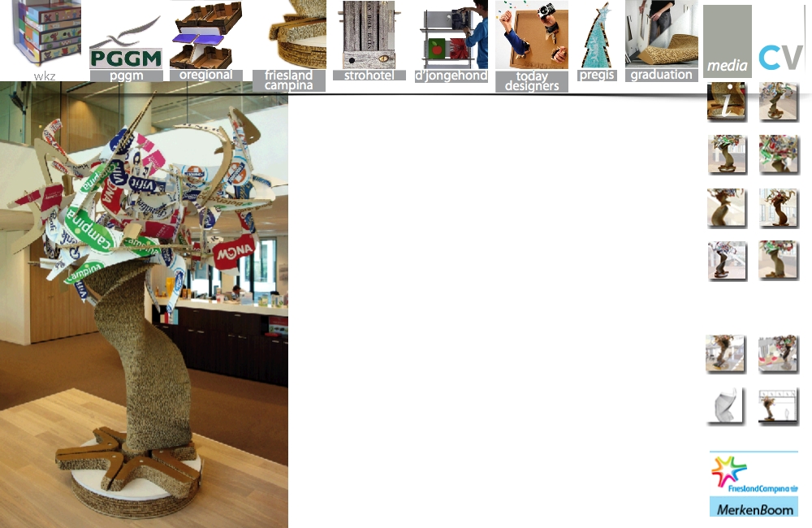This screenshot has width=812, height=528.
Task: Select the strohotel menu label
Action: click(369, 75)
